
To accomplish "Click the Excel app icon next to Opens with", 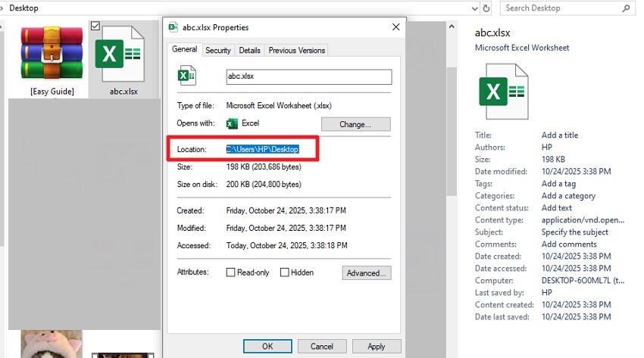I will point(232,123).
